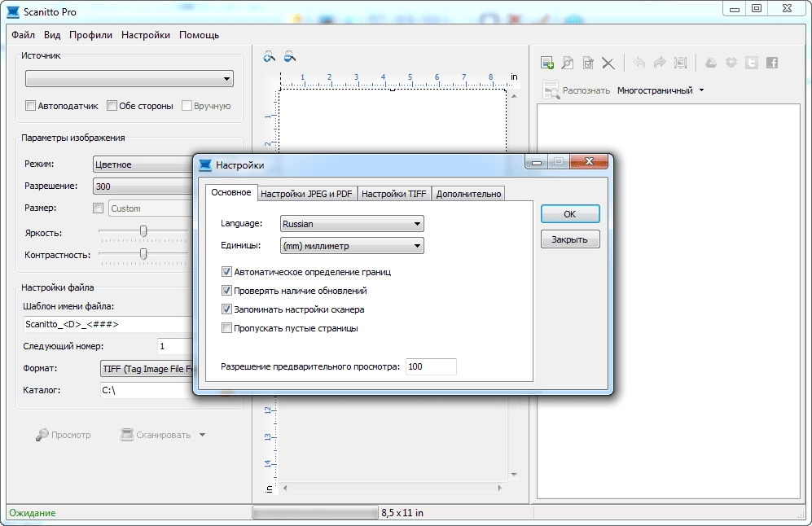Image resolution: width=812 pixels, height=526 pixels.
Task: Switch to the Дополнительно tab
Action: (468, 194)
